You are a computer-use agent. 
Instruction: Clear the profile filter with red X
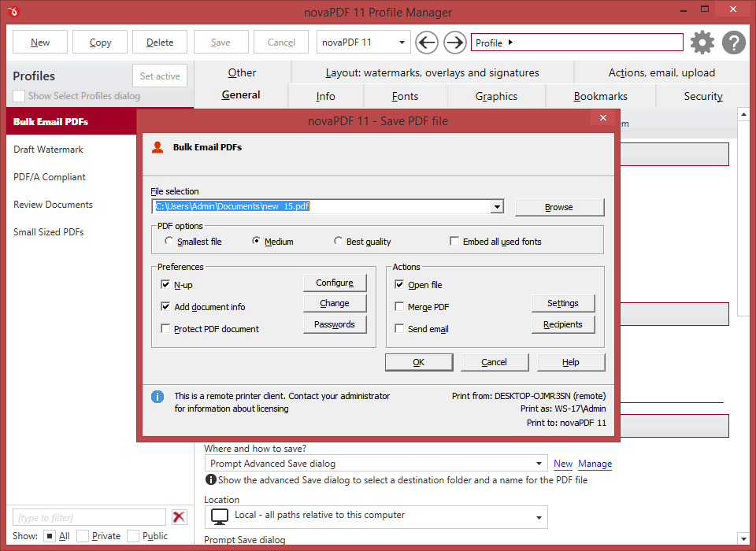click(179, 517)
